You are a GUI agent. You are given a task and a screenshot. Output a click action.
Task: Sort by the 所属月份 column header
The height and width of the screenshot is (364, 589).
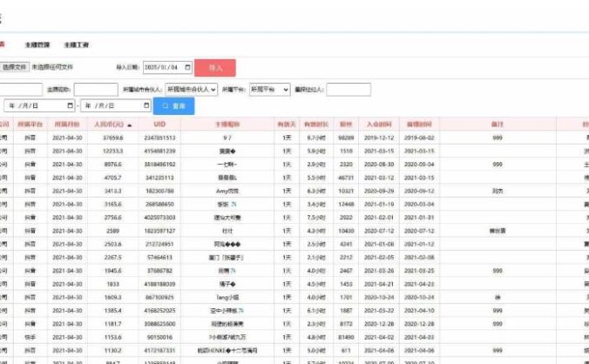(x=67, y=125)
